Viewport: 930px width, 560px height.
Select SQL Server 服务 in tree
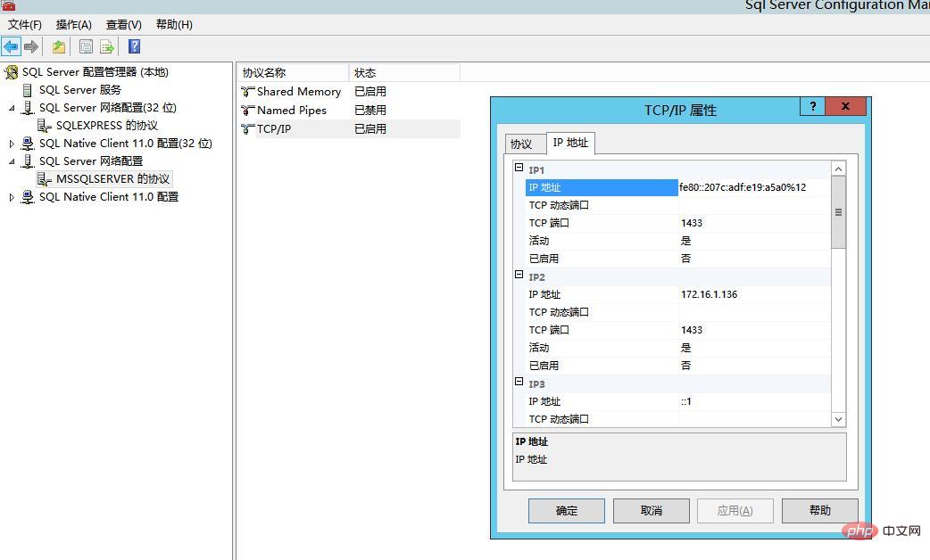[x=80, y=90]
